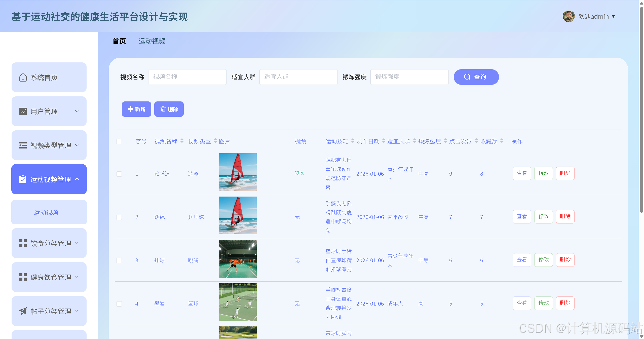
Task: Click the batch 删除 button above table
Action: [169, 109]
